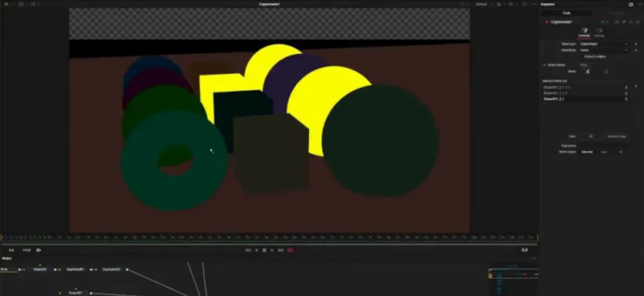This screenshot has width=644, height=296.
Task: Play the clip in reverse
Action: pos(257,250)
